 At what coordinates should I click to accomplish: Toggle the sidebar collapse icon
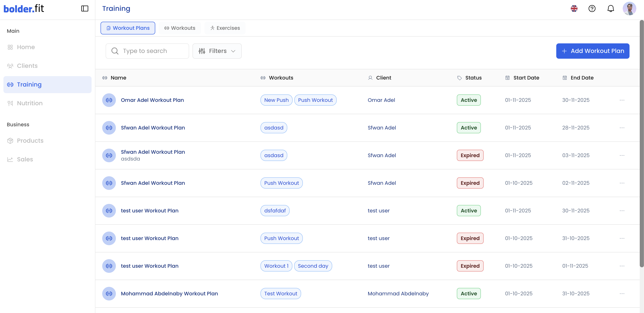(x=85, y=9)
